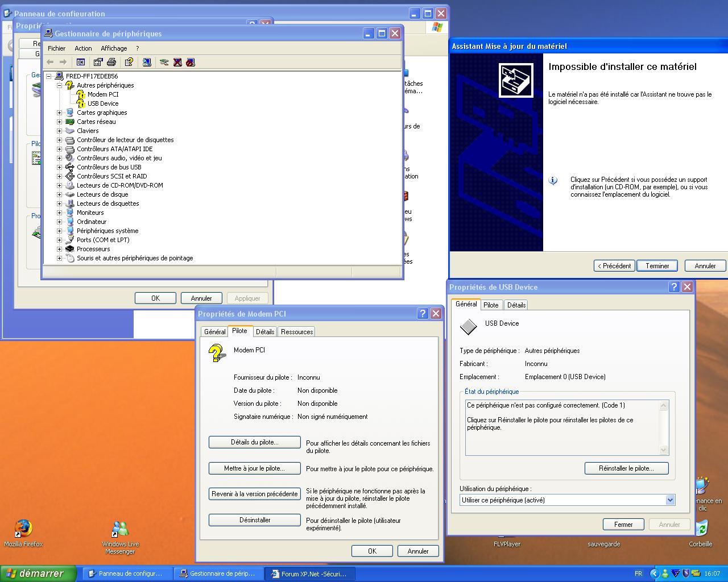Select the USB Device warning icon in tree
Screen dimensions: 728x582
point(81,103)
